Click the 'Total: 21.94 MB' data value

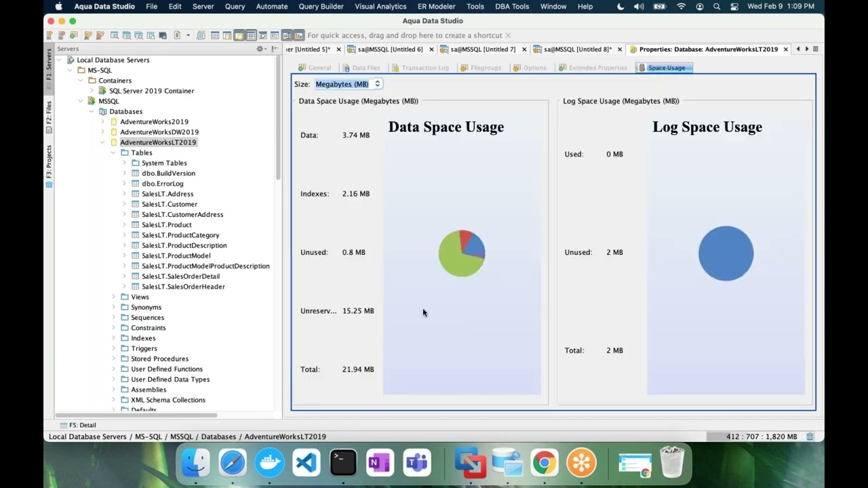(x=358, y=369)
